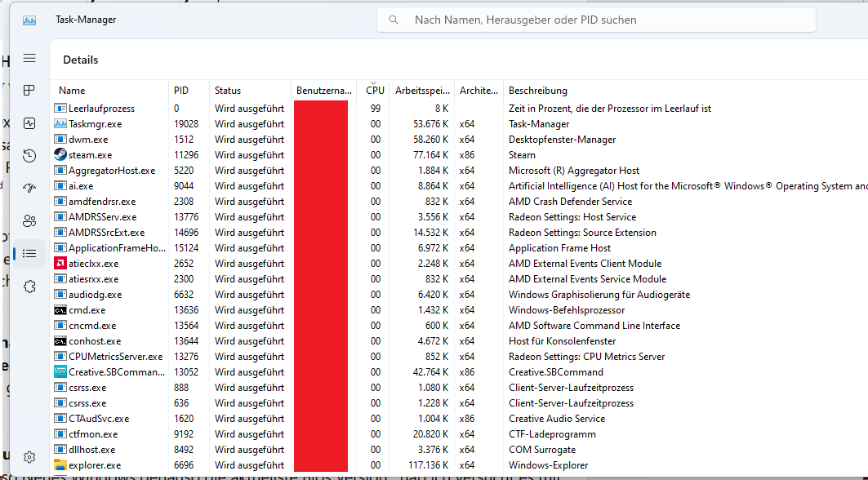Select the Details page icon
868x480 pixels.
click(x=29, y=254)
